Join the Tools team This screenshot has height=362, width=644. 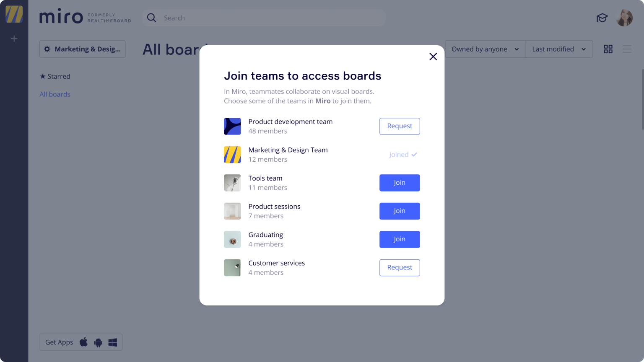click(x=399, y=183)
